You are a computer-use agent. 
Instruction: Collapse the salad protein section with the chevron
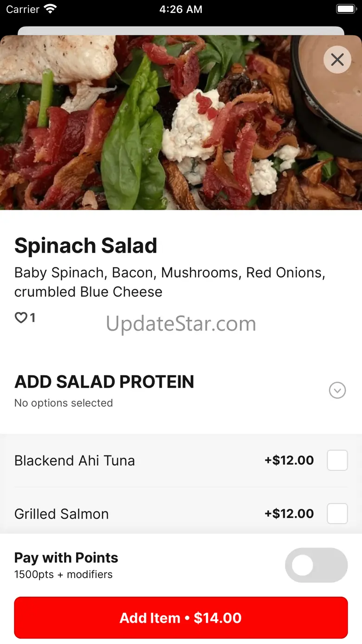tap(337, 390)
